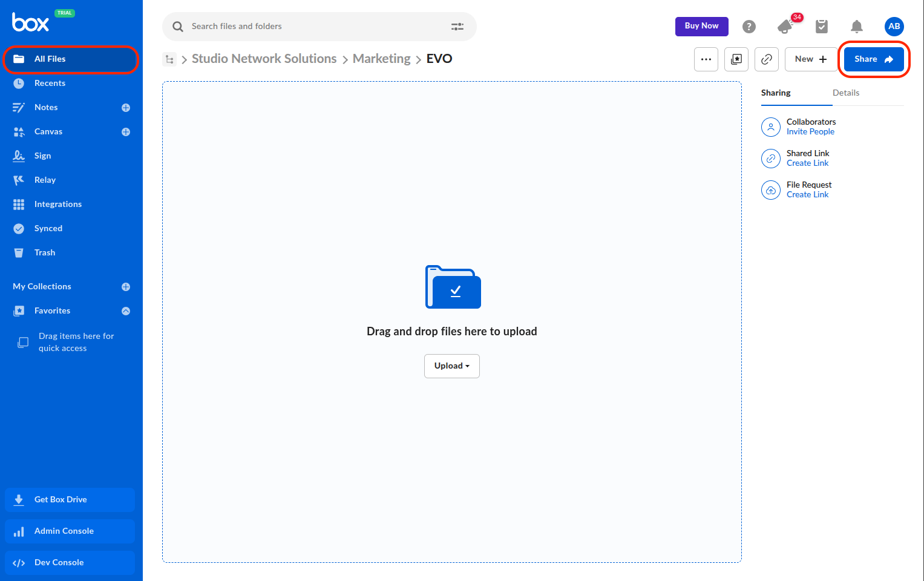
Task: Open the Favorites collection
Action: point(52,310)
